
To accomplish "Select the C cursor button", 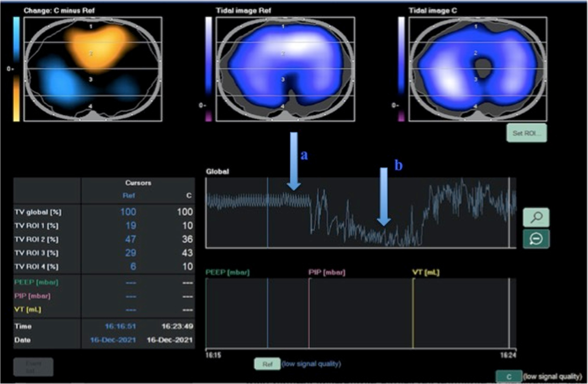I will pos(508,376).
